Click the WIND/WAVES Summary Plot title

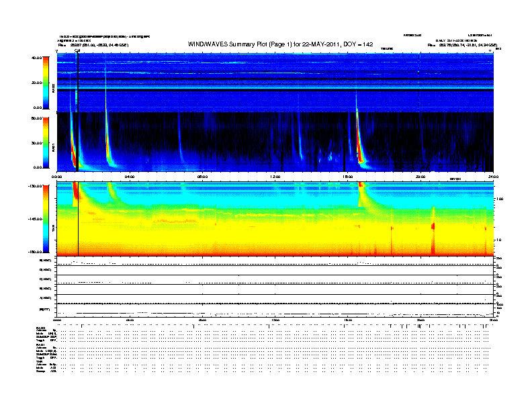coord(280,44)
